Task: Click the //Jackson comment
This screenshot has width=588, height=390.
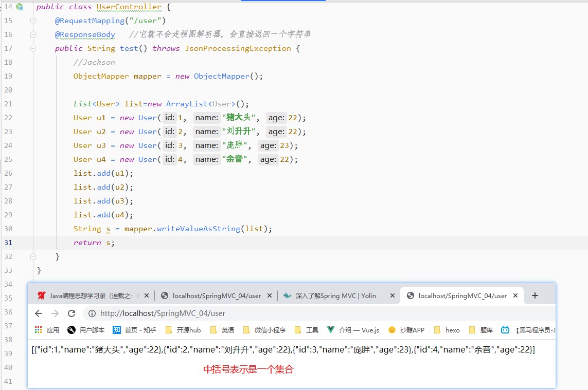Action: [x=94, y=62]
